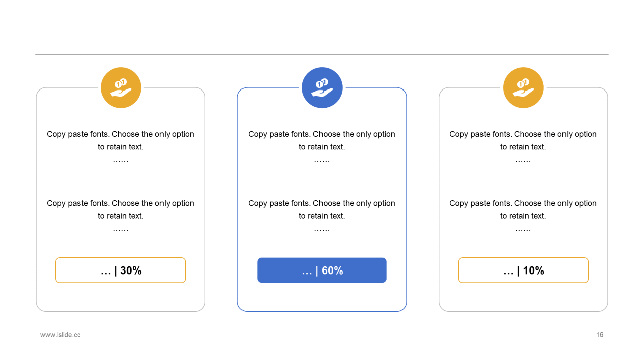Click the orange hand-coin icon on left card
The width and height of the screenshot is (644, 362).
pos(121,87)
